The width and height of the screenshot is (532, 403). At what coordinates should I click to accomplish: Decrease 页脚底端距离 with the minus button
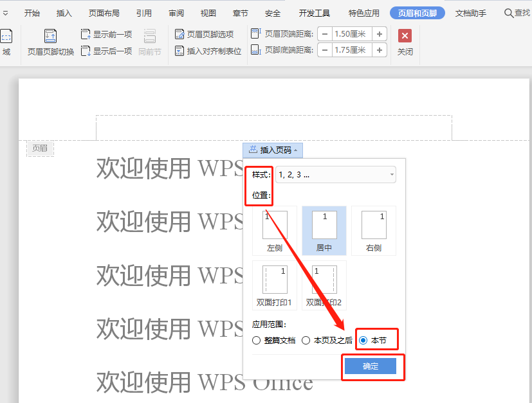point(325,50)
